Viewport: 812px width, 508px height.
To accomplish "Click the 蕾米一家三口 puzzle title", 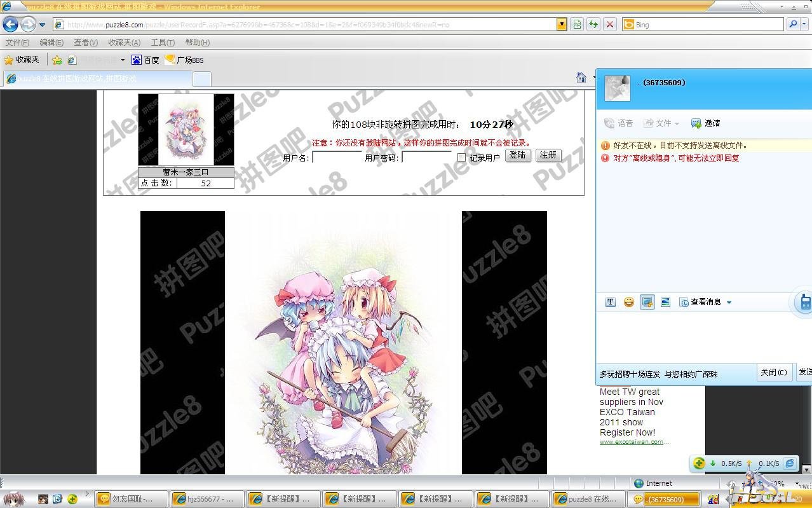I will click(186, 172).
